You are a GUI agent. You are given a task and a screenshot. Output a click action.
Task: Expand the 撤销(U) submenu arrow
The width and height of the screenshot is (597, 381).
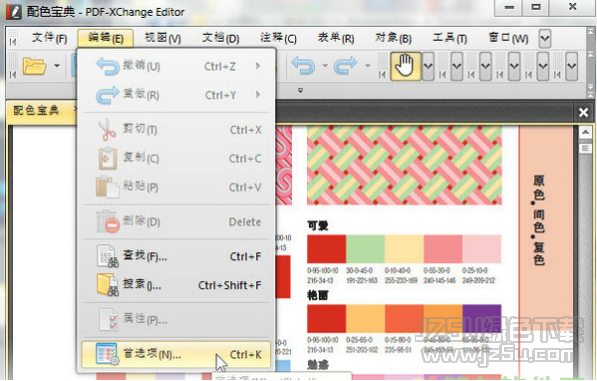click(x=258, y=66)
